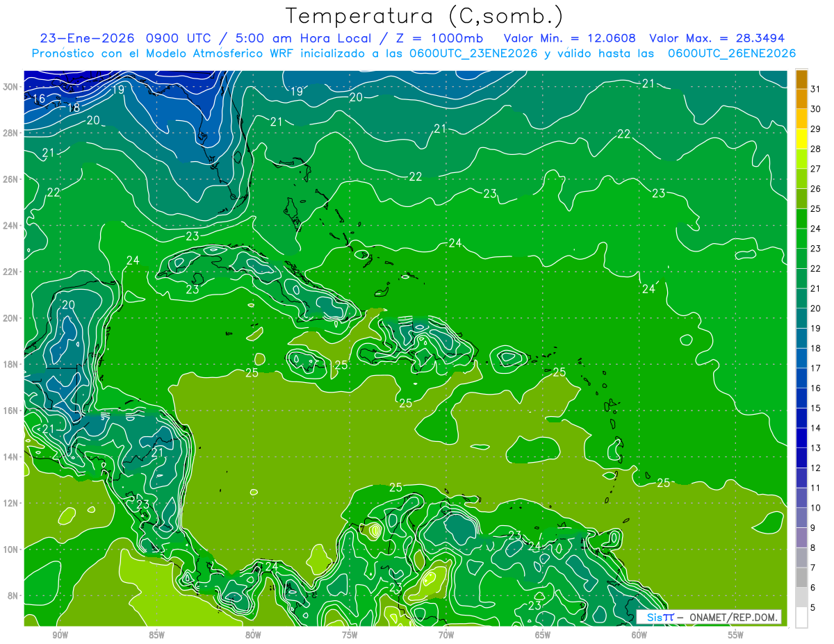Click the gray legend swatch between 6 and 7
The height and width of the screenshot is (644, 834).
[x=801, y=577]
